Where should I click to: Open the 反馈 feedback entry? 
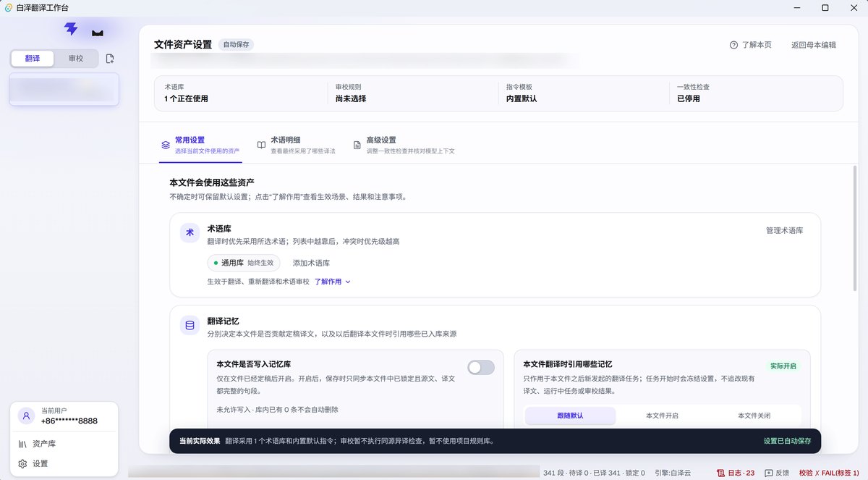tap(777, 473)
